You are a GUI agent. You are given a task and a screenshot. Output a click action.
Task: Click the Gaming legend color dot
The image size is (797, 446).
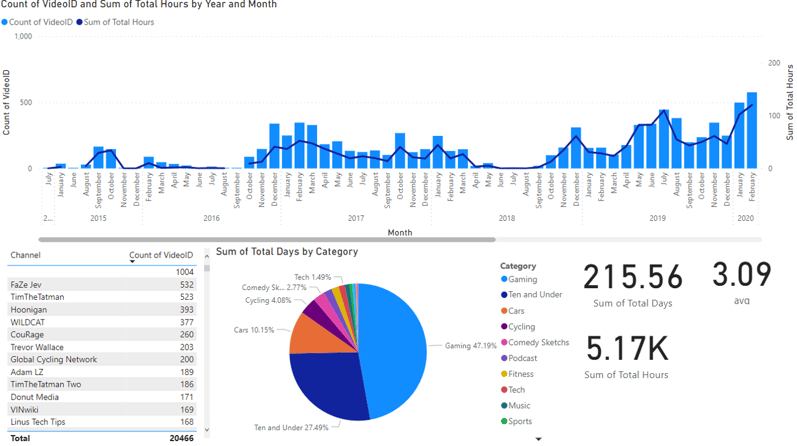504,279
